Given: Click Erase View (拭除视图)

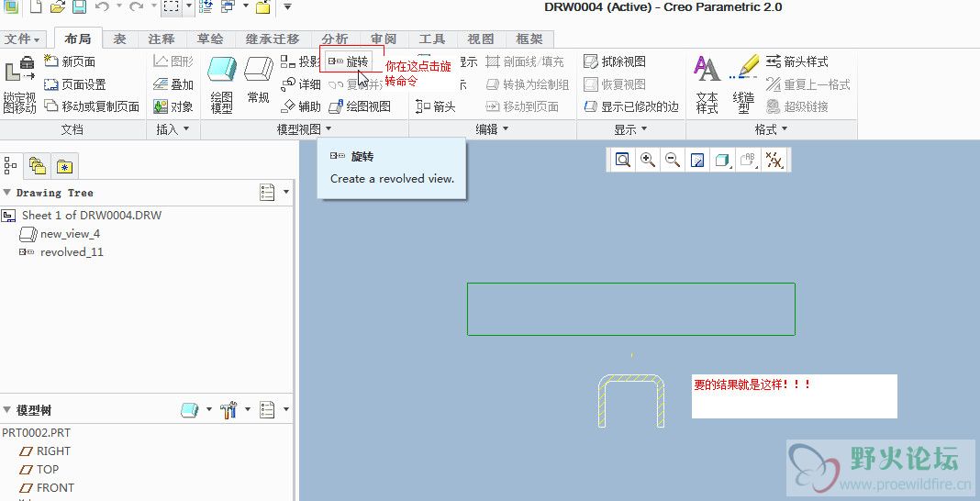Looking at the screenshot, I should [615, 61].
